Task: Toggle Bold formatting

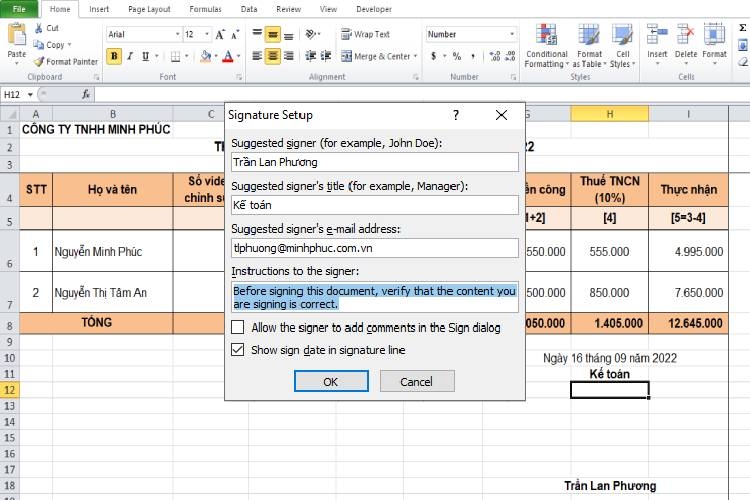Action: pos(114,56)
